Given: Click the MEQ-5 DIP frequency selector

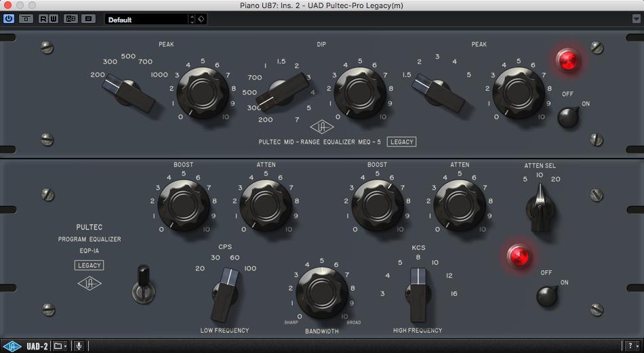Looking at the screenshot, I should coord(282,93).
